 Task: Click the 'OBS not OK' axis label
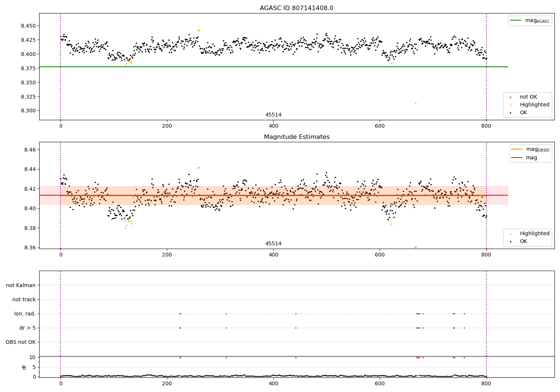(21, 342)
